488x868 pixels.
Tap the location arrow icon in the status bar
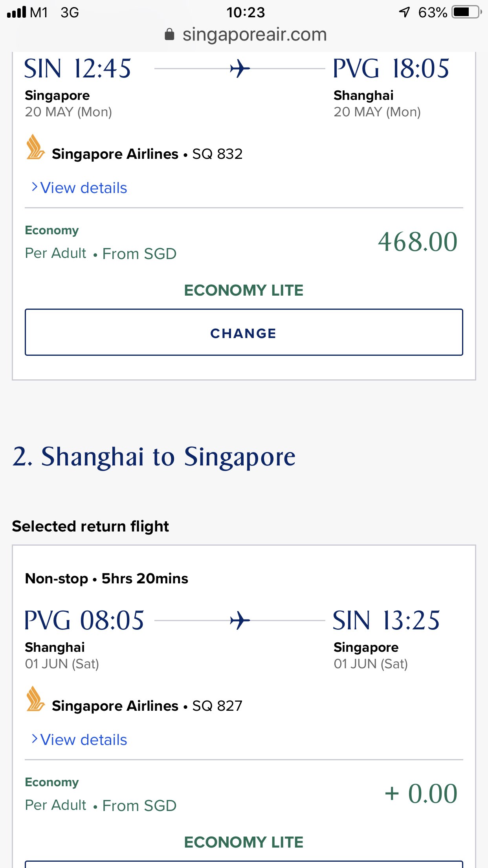(404, 12)
